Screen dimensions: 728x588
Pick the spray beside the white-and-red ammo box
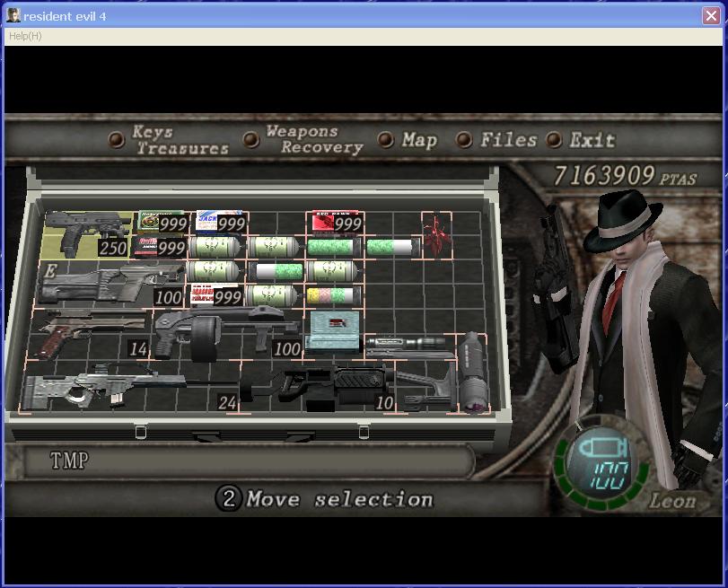[x=272, y=295]
